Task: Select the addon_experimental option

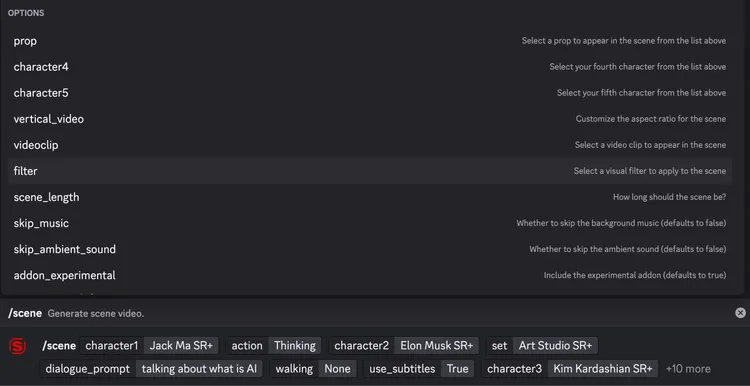Action: click(x=370, y=276)
